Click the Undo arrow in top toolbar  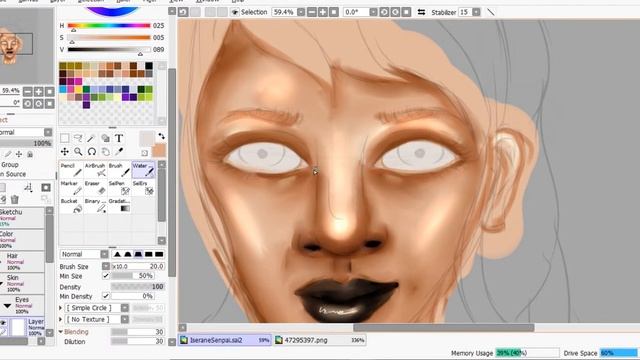coord(183,12)
